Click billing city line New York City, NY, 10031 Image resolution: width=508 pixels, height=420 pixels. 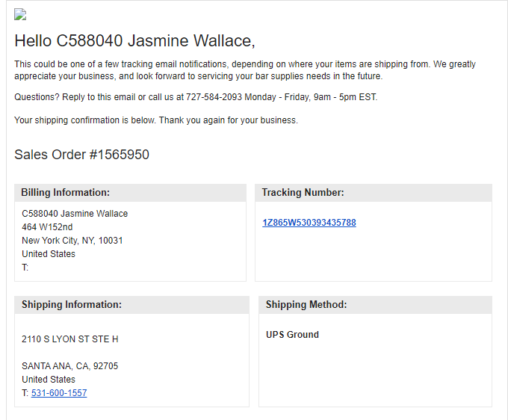(x=72, y=241)
